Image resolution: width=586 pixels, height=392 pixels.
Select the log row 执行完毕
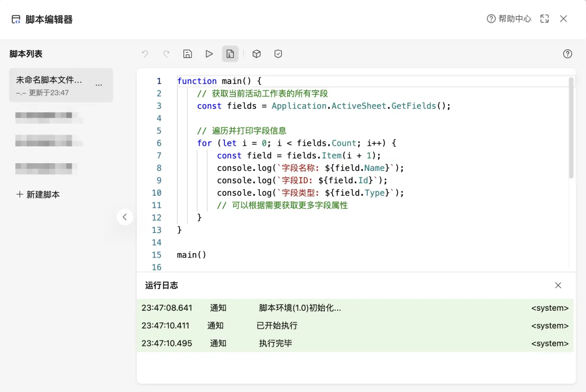(x=355, y=343)
